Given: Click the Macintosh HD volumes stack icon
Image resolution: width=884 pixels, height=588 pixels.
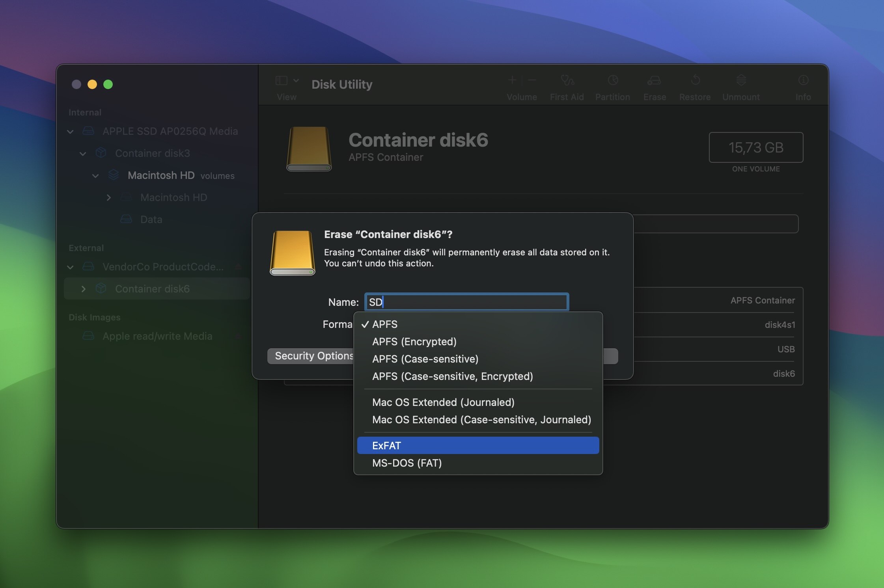Looking at the screenshot, I should tap(114, 175).
